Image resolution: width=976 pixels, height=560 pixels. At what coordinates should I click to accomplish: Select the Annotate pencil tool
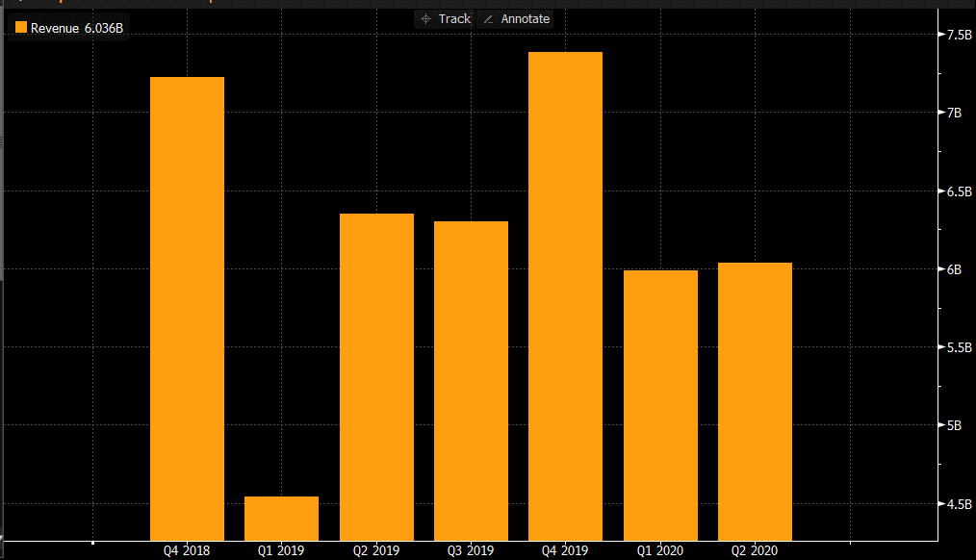[516, 19]
